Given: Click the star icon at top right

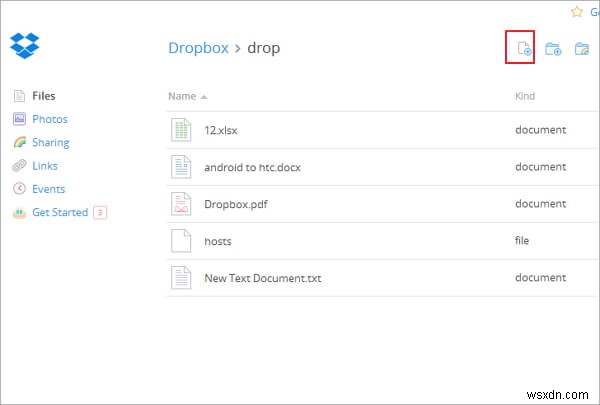Looking at the screenshot, I should [x=576, y=12].
